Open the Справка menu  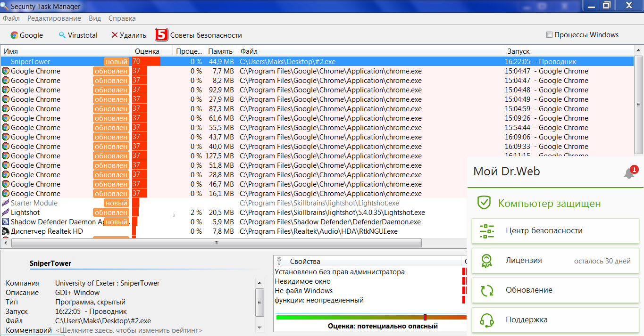122,18
